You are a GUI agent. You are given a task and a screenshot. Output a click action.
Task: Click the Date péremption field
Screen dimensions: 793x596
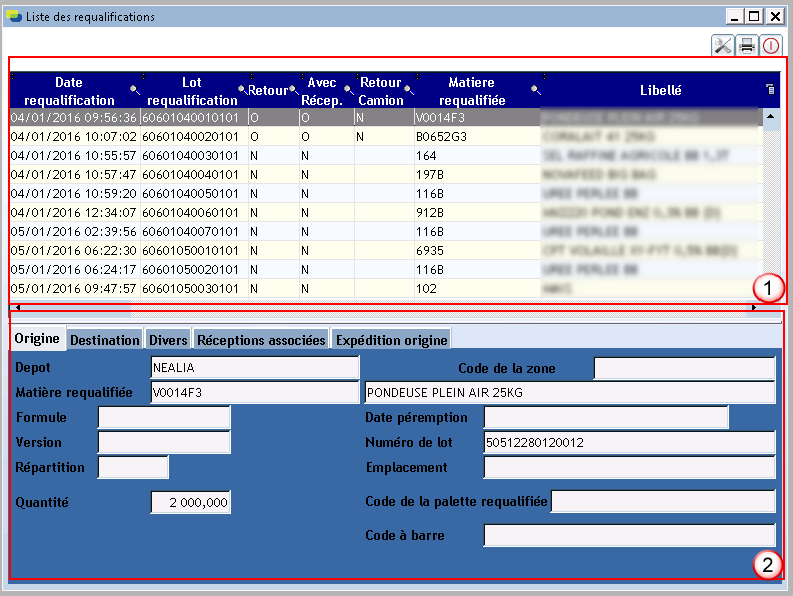click(x=606, y=417)
